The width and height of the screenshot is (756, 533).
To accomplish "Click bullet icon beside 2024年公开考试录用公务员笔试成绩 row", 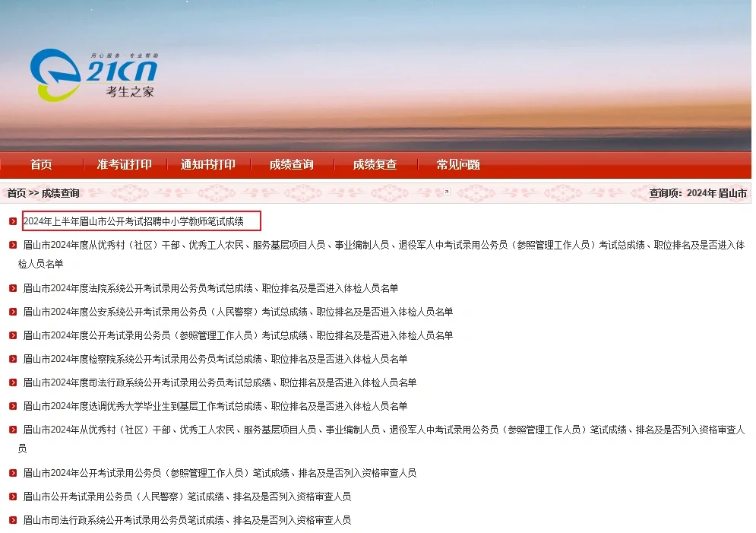I will click(x=13, y=473).
